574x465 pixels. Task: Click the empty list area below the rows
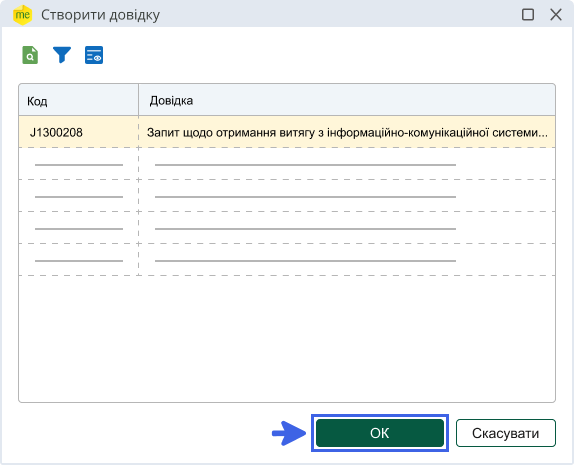(x=287, y=339)
